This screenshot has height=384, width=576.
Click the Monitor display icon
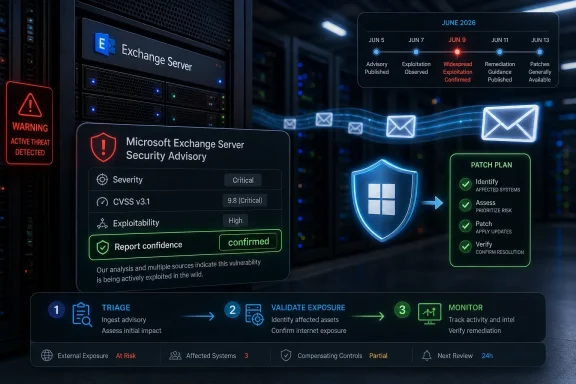(429, 313)
